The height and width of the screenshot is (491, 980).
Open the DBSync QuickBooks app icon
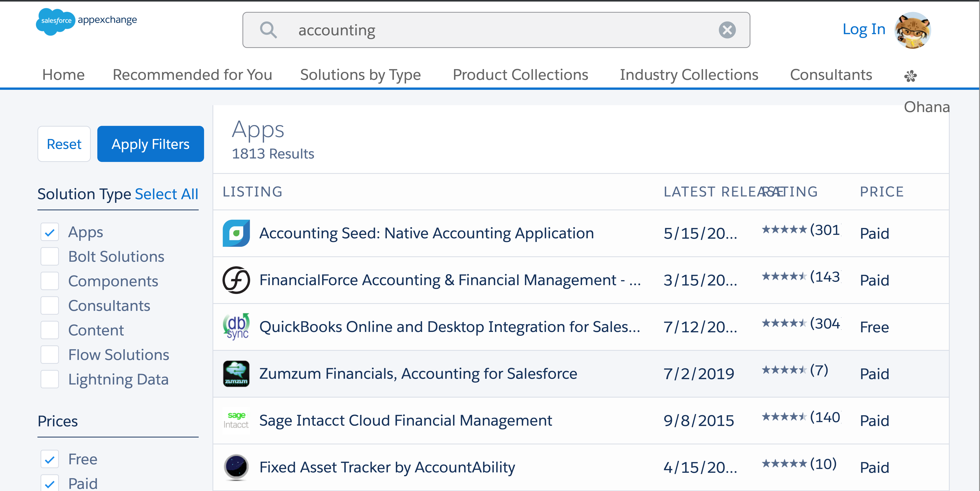point(236,327)
